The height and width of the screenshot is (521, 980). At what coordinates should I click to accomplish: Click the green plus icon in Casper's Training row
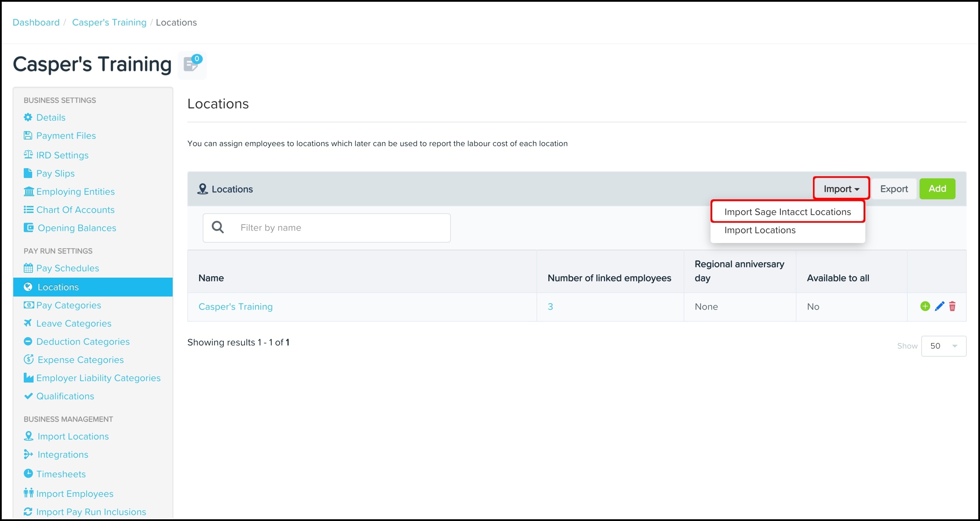925,306
